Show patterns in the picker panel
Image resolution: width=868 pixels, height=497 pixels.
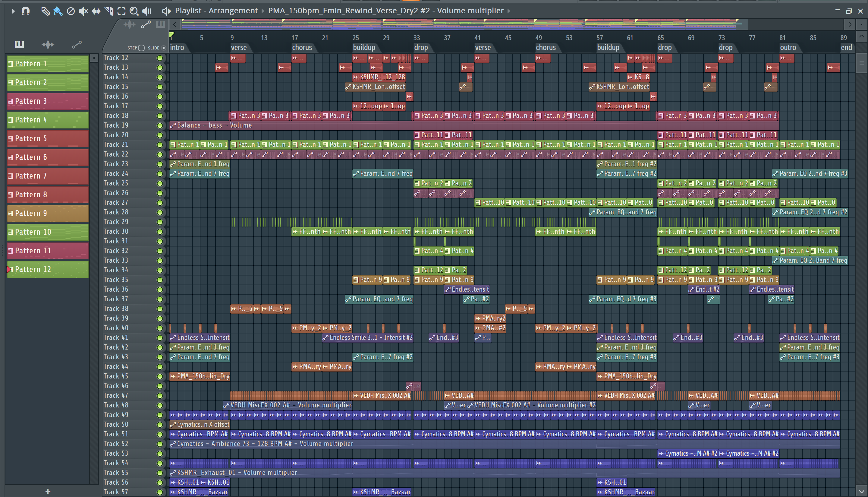[x=19, y=44]
